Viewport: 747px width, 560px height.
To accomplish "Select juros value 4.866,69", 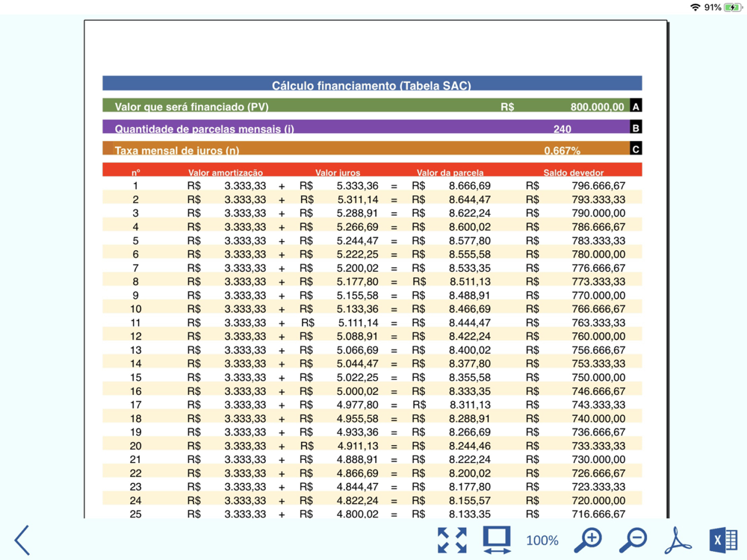I will coord(357,473).
